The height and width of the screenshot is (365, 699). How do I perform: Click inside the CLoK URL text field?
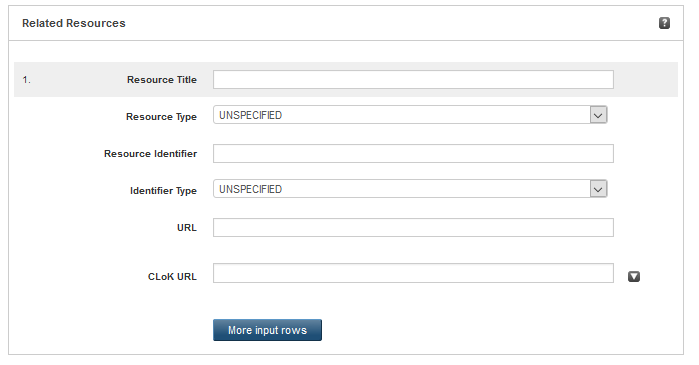413,273
